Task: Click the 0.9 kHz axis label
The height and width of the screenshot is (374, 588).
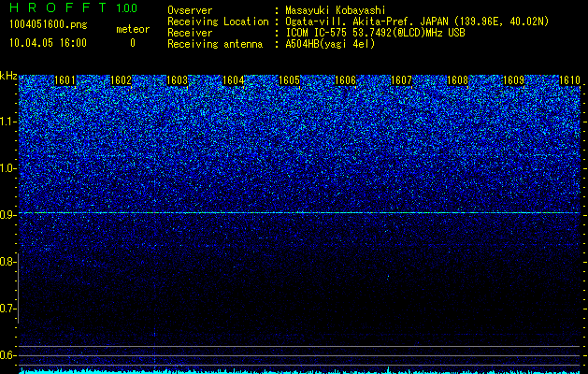Action: tap(7, 215)
